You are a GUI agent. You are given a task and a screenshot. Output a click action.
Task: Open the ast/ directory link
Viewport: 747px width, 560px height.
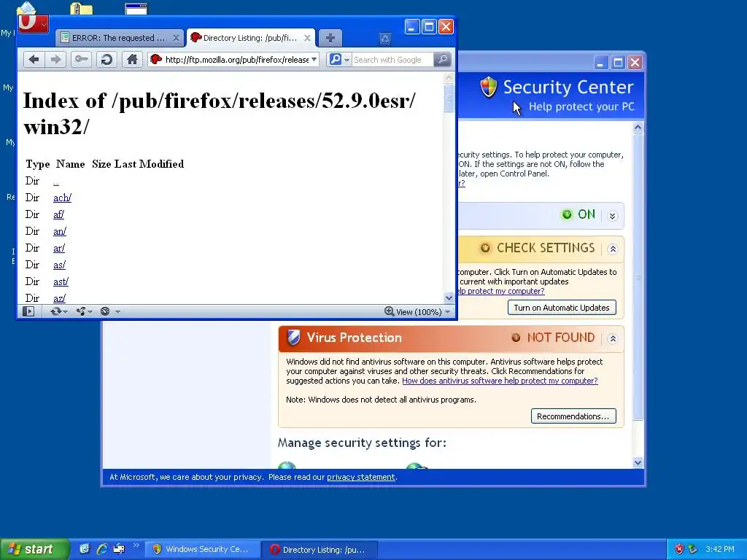coord(61,281)
